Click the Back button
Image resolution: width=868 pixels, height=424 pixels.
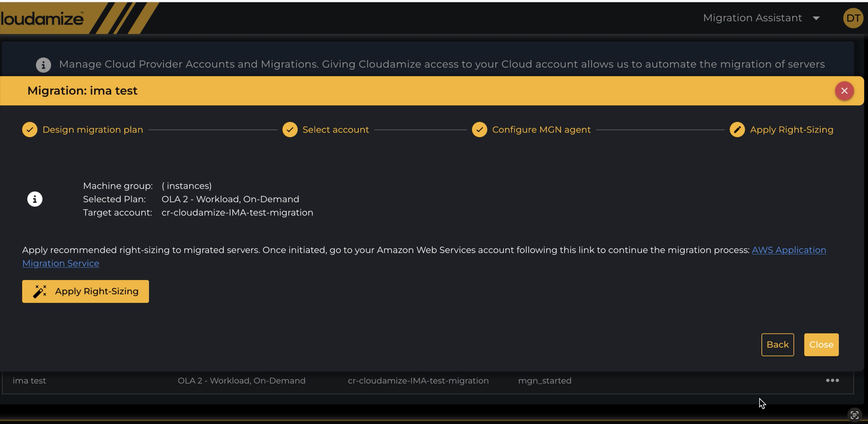coord(777,345)
